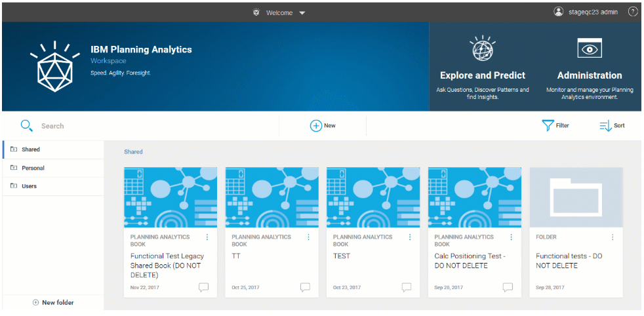Click the Filter label
Image resolution: width=644 pixels, height=316 pixels.
click(x=562, y=126)
